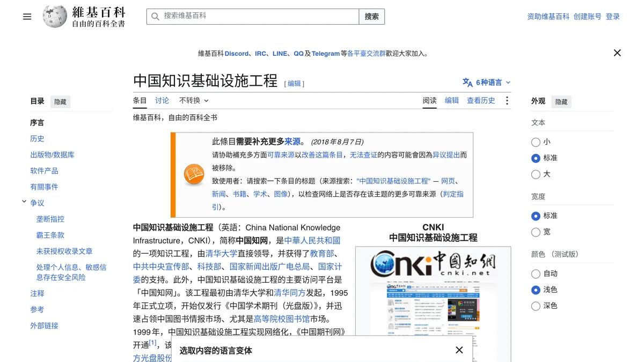The image size is (644, 362).
Task: Click the 可靠来源 link in notice
Action: [281, 154]
